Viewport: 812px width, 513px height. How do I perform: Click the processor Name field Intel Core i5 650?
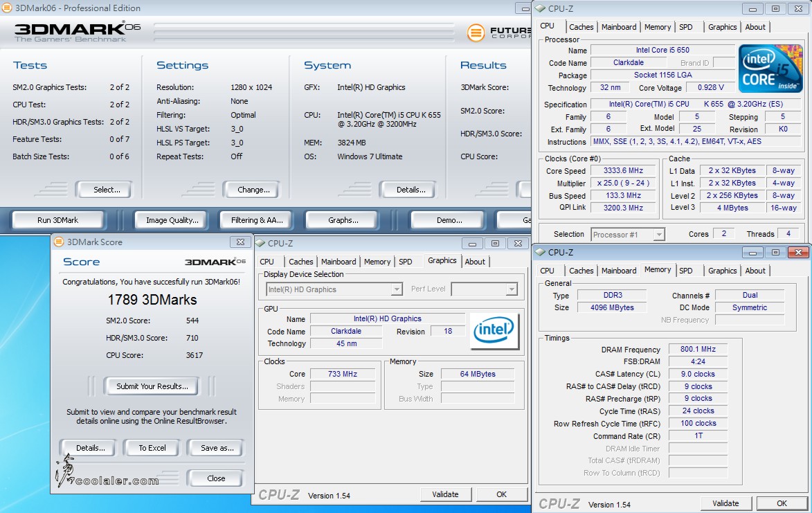click(662, 51)
